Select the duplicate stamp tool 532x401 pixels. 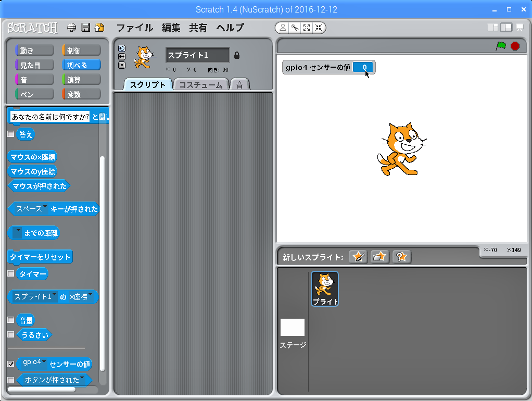point(283,28)
